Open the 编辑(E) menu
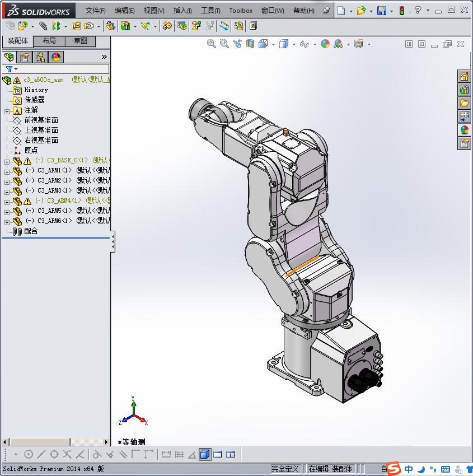 pos(125,11)
